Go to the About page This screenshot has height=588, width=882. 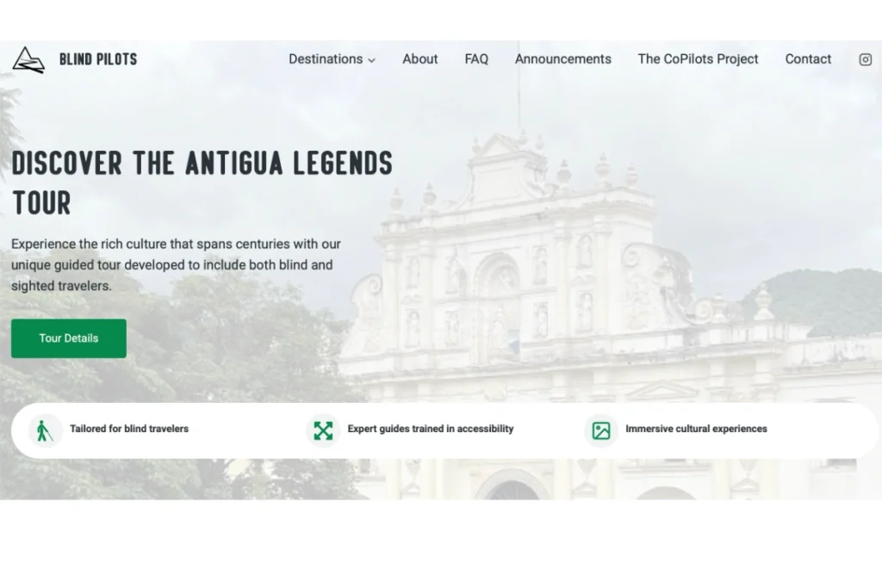[x=419, y=59]
